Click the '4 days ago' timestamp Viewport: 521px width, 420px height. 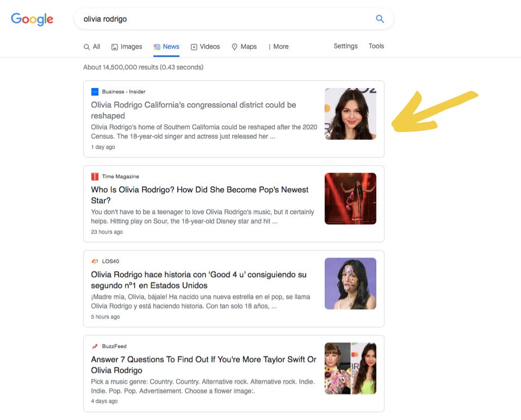click(x=104, y=402)
